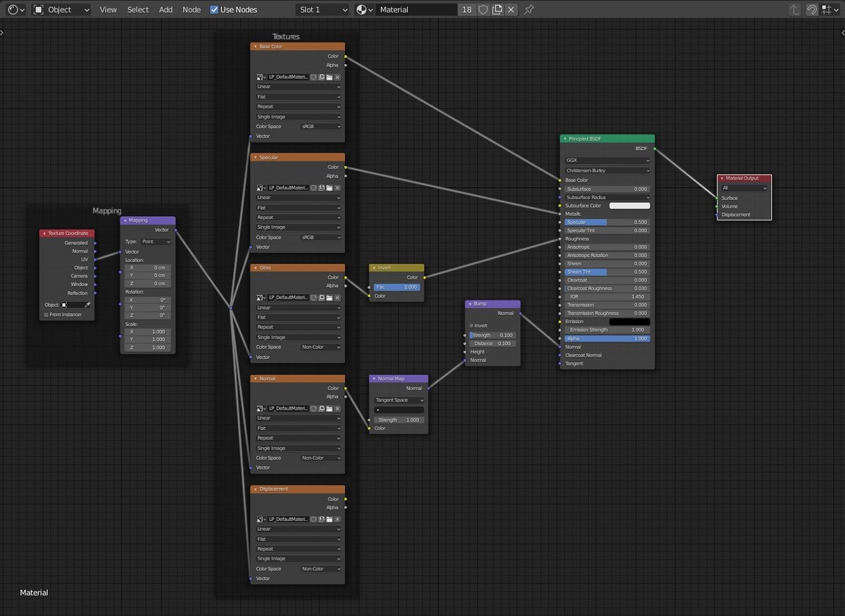The height and width of the screenshot is (616, 845).
Task: Change Mapping node Type from Point
Action: point(156,241)
